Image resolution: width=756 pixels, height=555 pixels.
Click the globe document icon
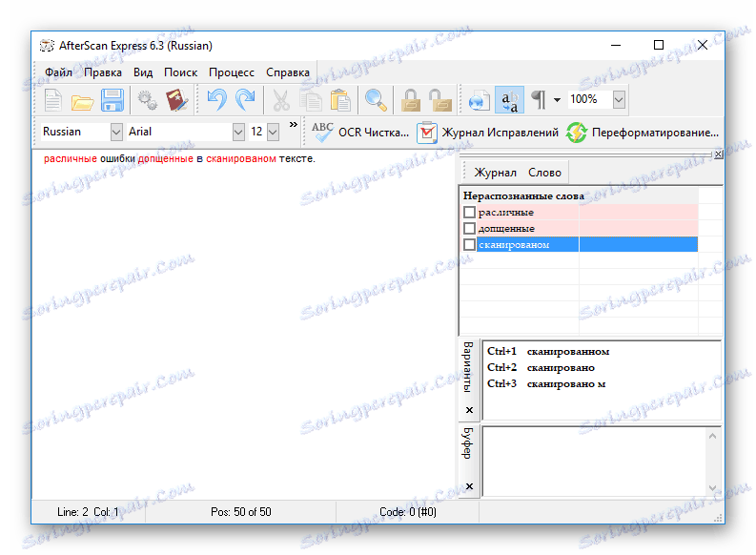(480, 100)
